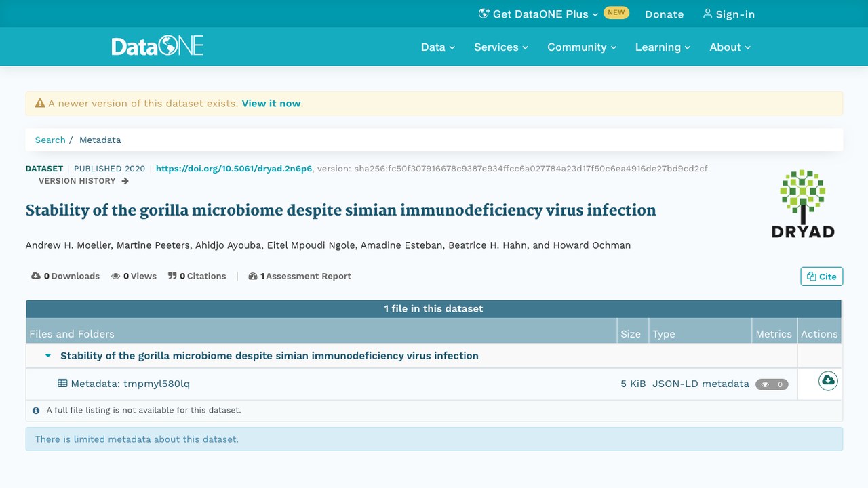Download the tmpmyl580lq metadata file
Screen dimensions: 868x488
pyautogui.click(x=828, y=381)
